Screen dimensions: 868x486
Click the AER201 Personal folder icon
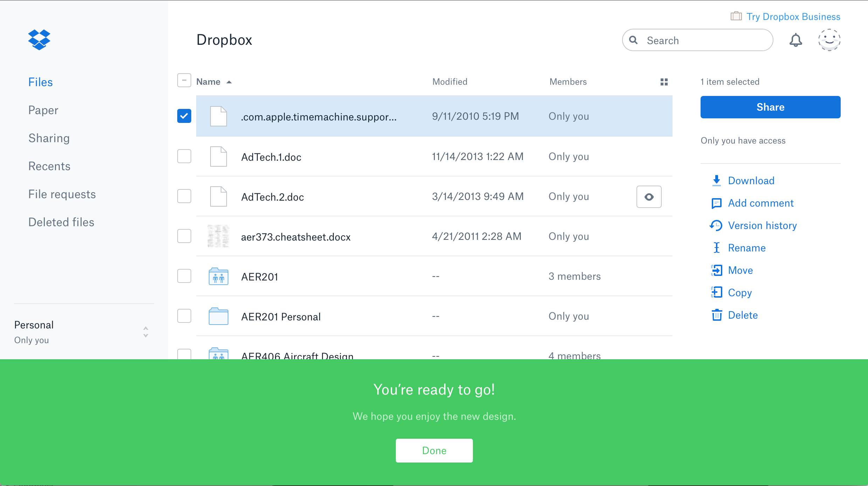click(x=218, y=317)
